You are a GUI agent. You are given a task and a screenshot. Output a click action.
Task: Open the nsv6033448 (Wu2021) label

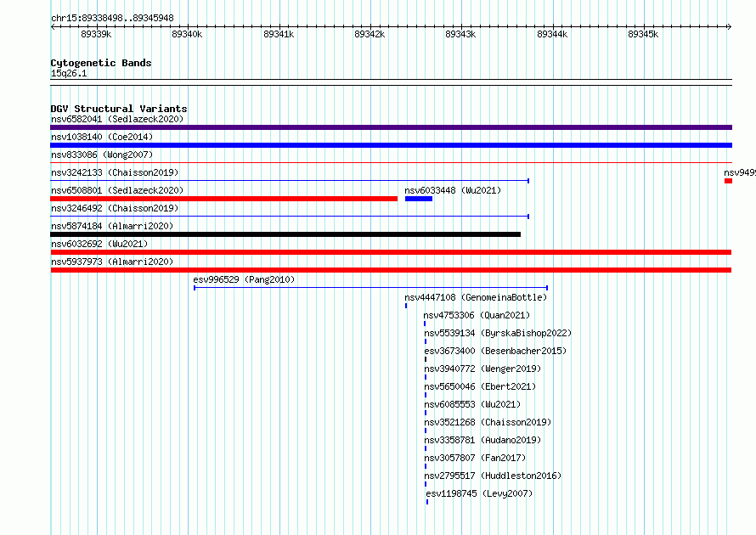click(x=453, y=190)
